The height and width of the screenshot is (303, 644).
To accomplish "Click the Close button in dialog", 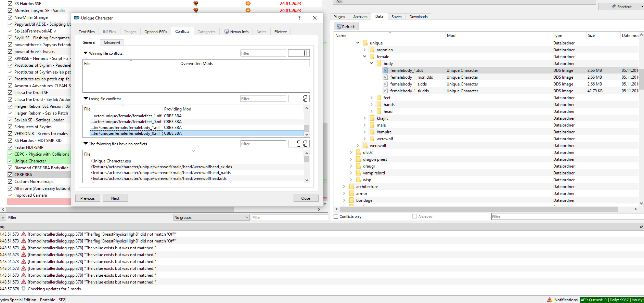I will [306, 198].
